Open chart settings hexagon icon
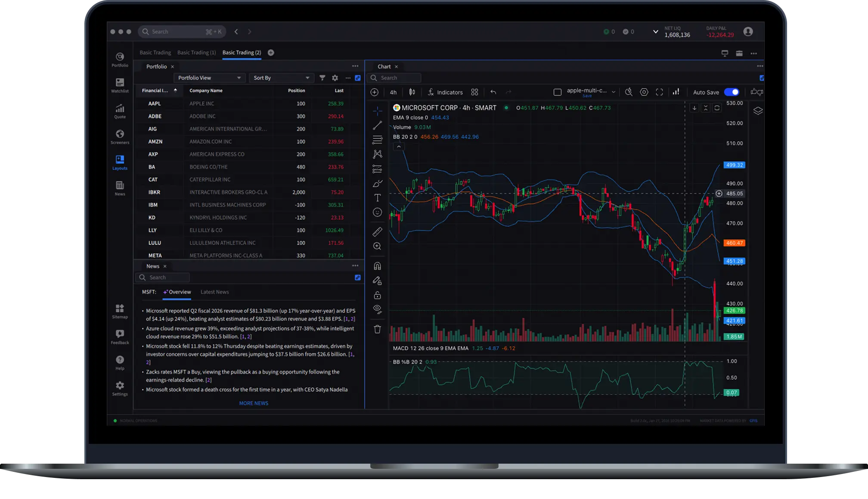 coord(644,92)
